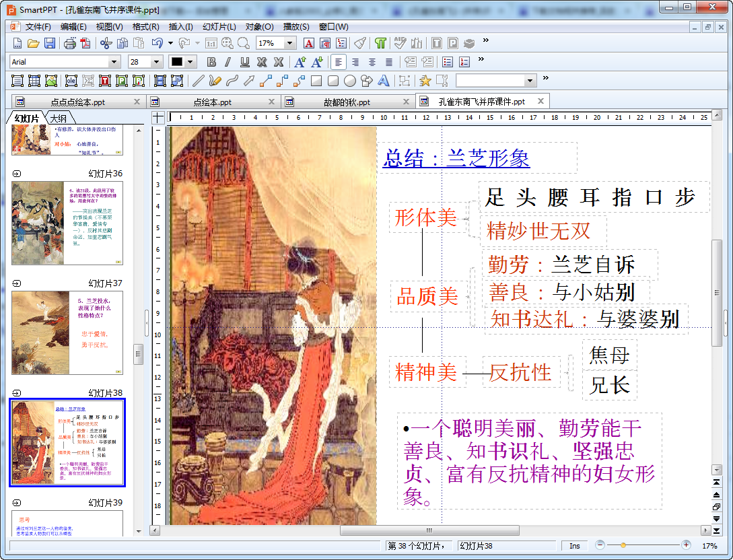The image size is (733, 560).
Task: Select the straight line drawing tool
Action: pos(198,81)
